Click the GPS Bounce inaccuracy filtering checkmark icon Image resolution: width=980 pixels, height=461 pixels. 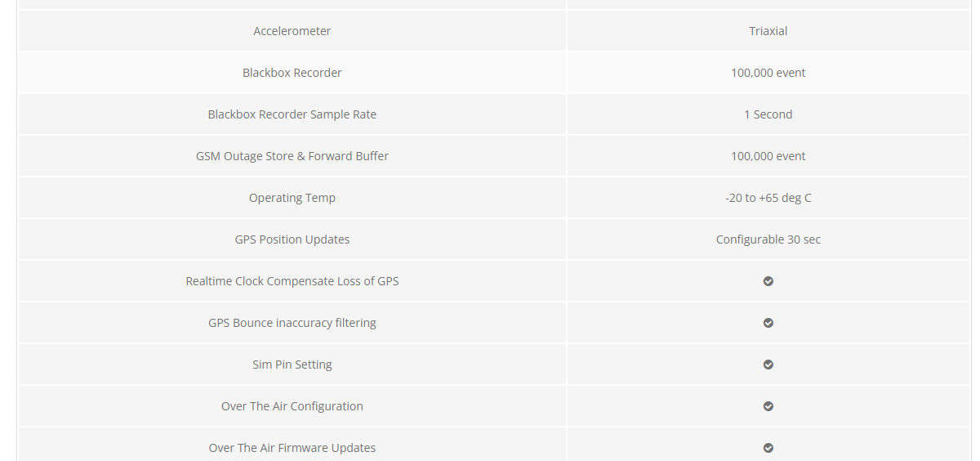point(768,323)
